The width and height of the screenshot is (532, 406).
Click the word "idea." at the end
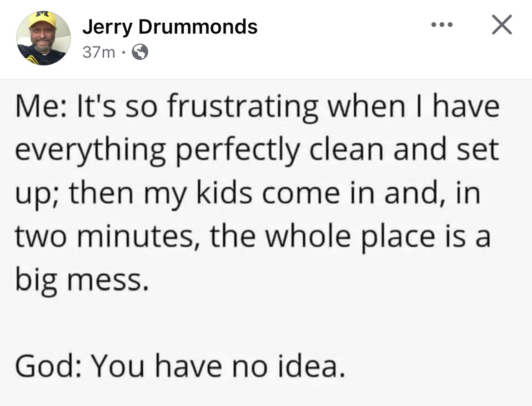click(x=312, y=366)
